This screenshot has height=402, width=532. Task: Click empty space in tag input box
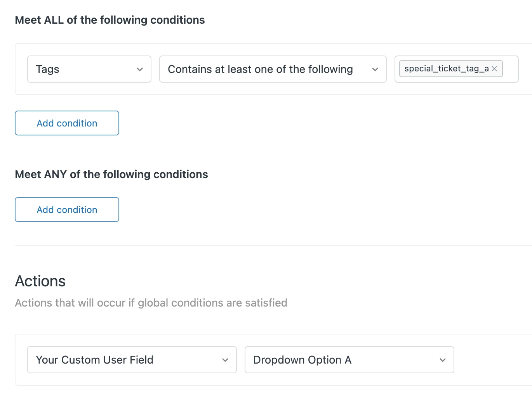pos(510,69)
